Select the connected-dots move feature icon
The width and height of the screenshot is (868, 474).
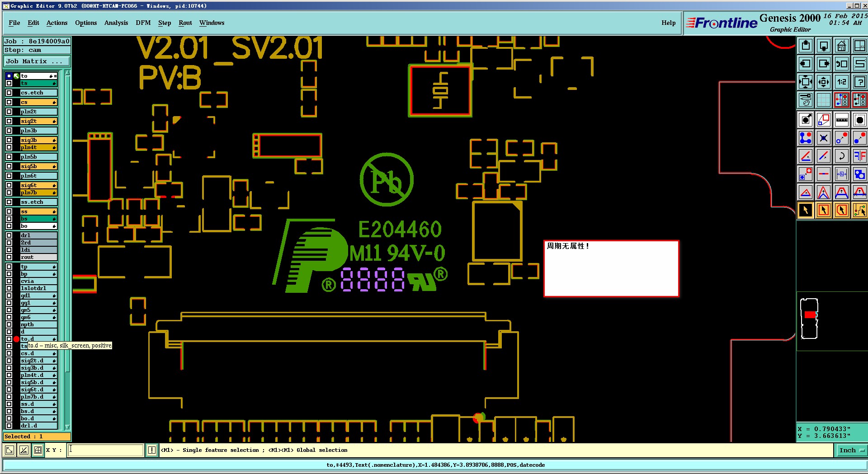(x=806, y=138)
